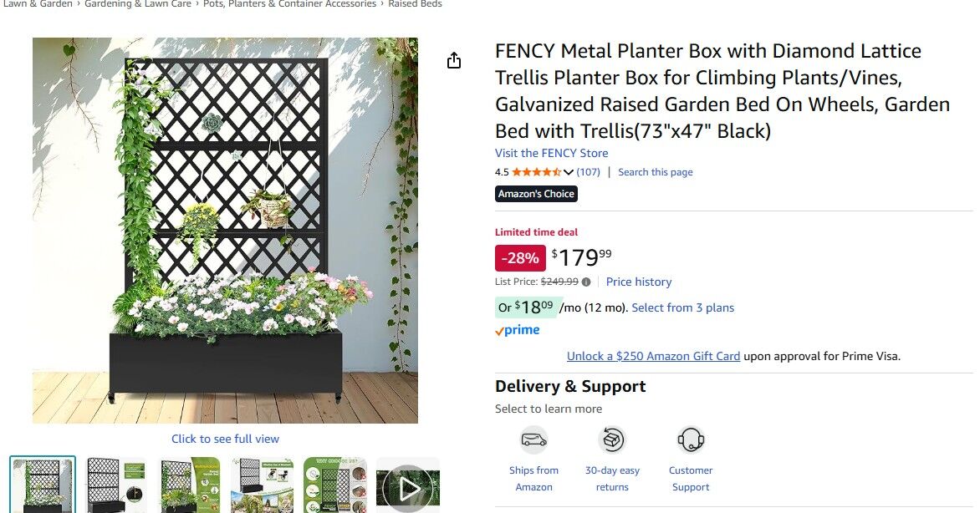This screenshot has width=980, height=513.
Task: Click the Ships from Amazon truck icon
Action: click(533, 439)
